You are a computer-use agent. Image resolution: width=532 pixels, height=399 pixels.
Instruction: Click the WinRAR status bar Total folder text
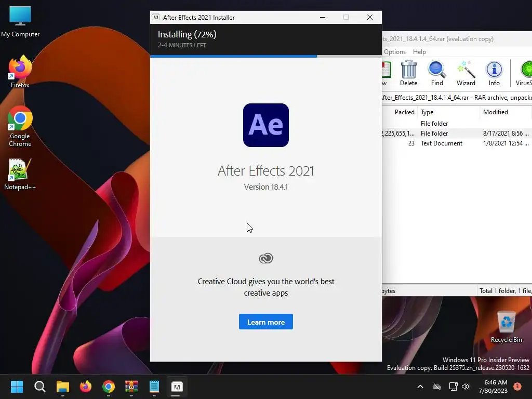[505, 291]
